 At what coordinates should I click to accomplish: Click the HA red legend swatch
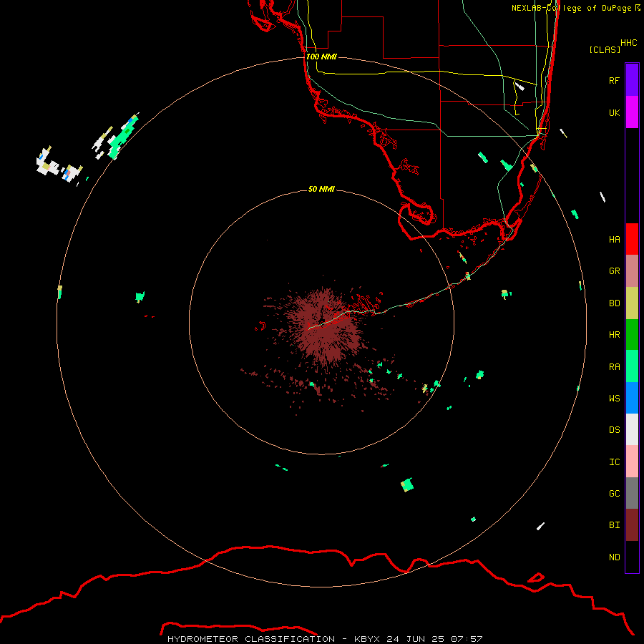pyautogui.click(x=632, y=239)
